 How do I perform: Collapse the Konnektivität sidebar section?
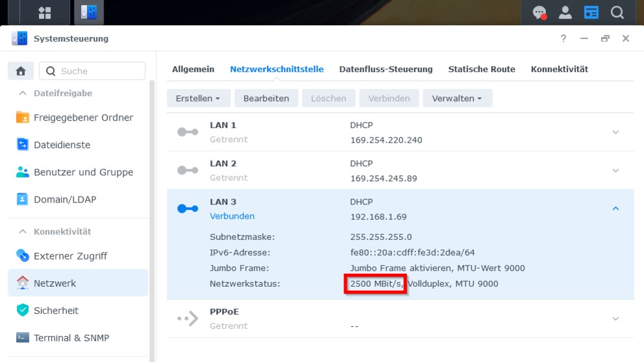(23, 232)
